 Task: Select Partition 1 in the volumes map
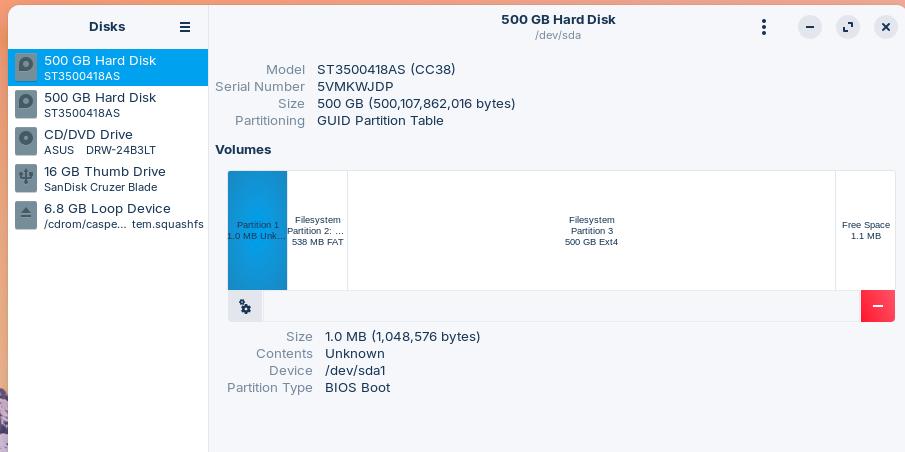pyautogui.click(x=257, y=230)
